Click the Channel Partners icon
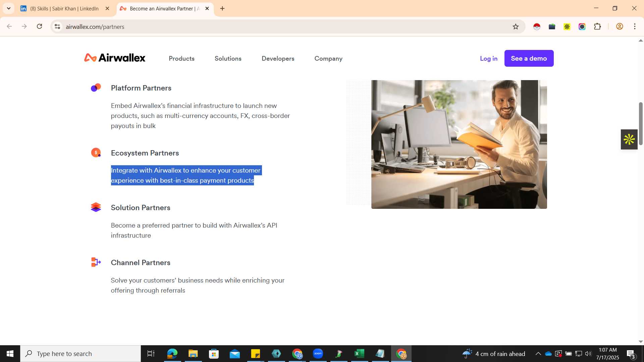This screenshot has height=362, width=644. point(96,262)
